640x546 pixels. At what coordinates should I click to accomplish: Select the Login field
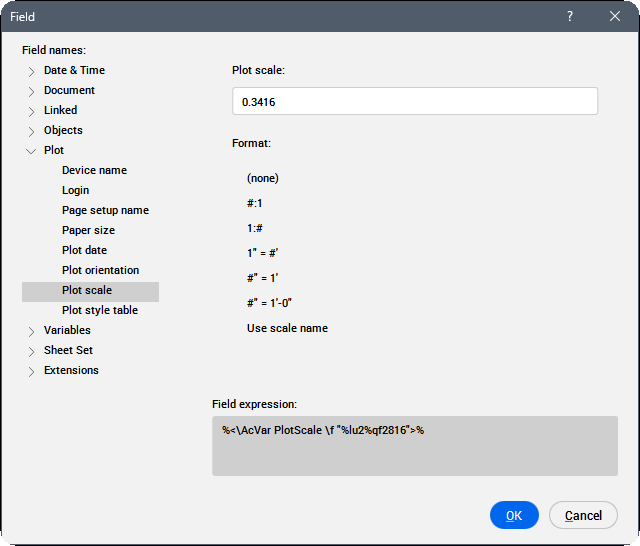(75, 190)
